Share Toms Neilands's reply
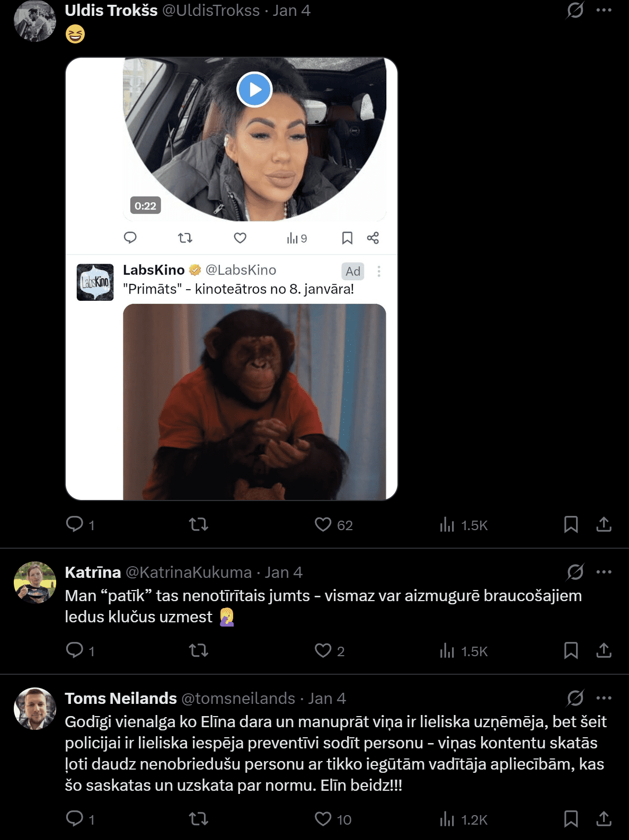Screen dimensions: 629x840 click(x=604, y=819)
